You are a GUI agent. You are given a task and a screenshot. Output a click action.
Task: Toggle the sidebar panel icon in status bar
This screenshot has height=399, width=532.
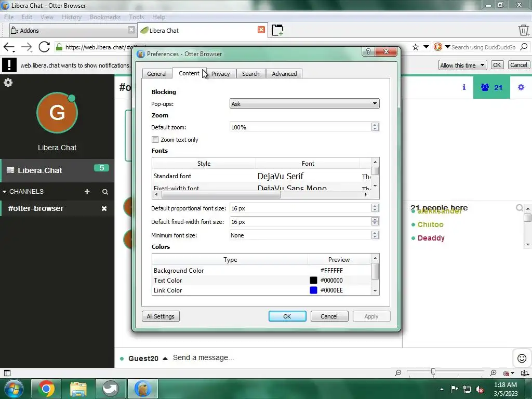coord(7,373)
